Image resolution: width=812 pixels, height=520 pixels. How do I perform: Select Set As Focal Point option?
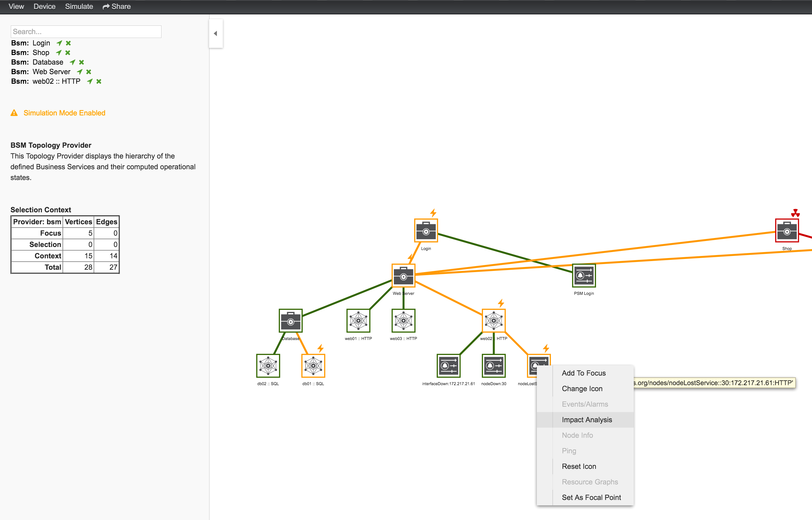(x=591, y=497)
